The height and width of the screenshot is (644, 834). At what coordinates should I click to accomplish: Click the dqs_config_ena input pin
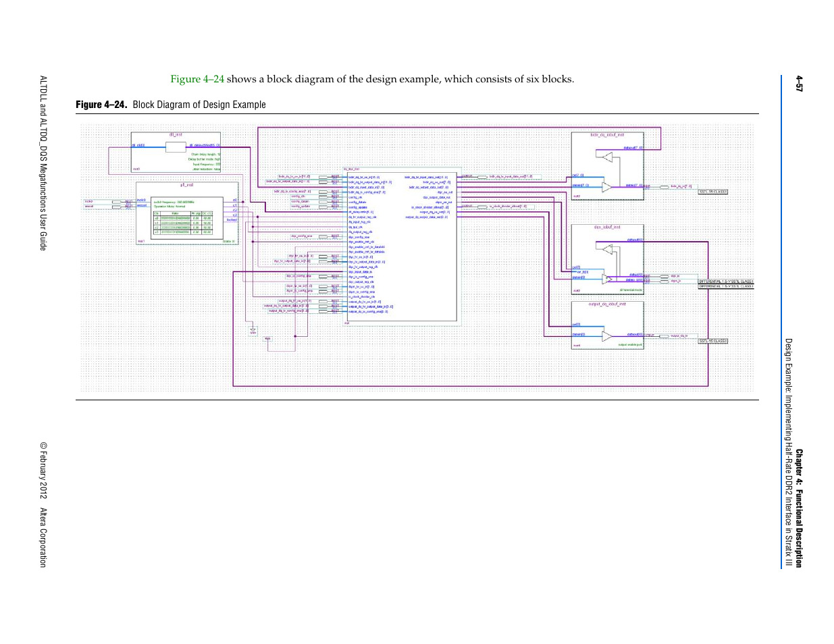click(x=324, y=237)
